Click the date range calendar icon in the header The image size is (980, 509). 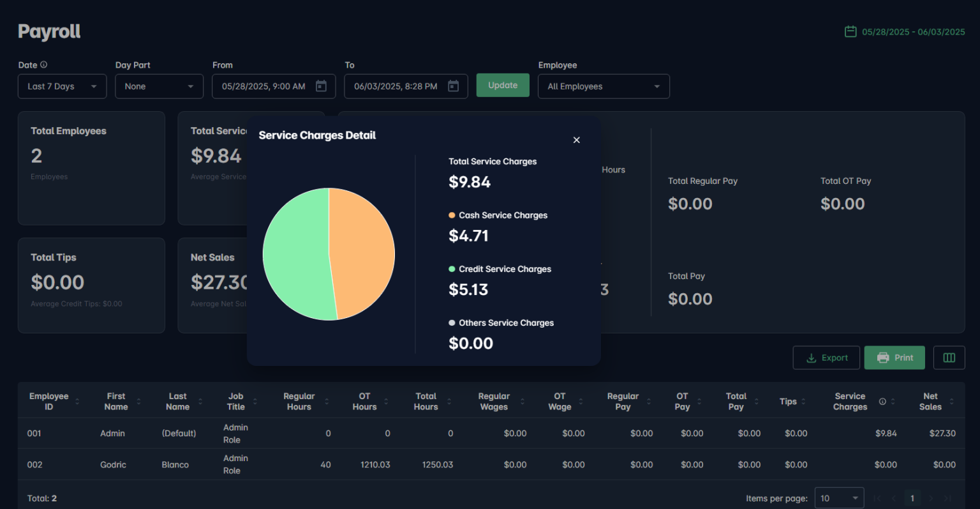(x=850, y=31)
